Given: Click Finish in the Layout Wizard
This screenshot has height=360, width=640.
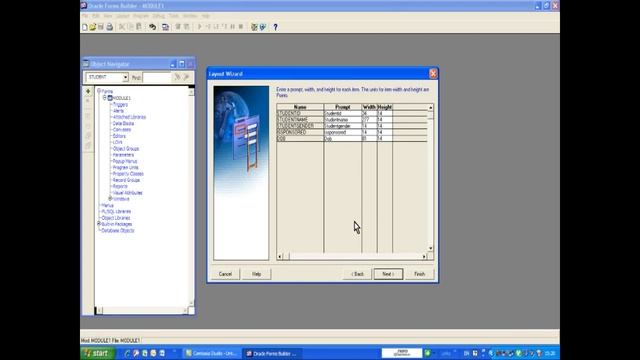Looking at the screenshot, I should click(x=420, y=274).
